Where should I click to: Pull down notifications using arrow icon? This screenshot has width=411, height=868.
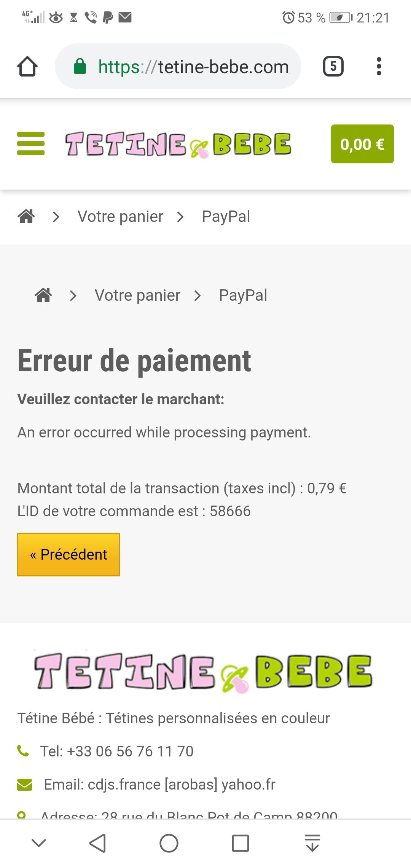312,843
